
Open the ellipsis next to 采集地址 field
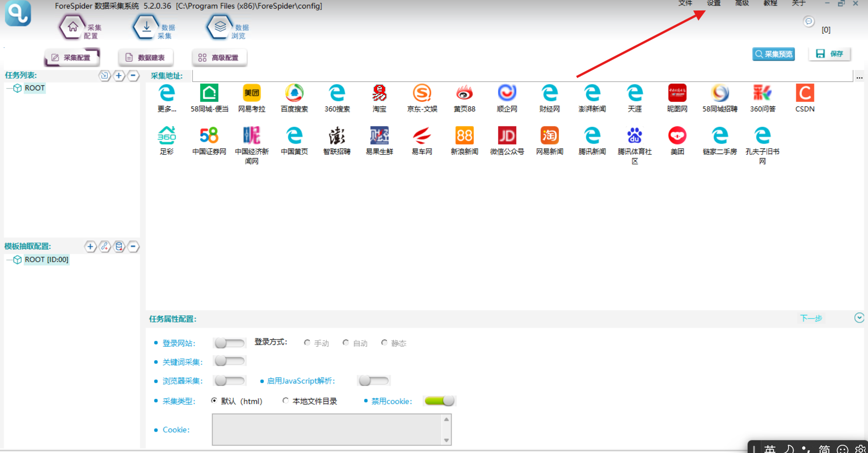[859, 77]
